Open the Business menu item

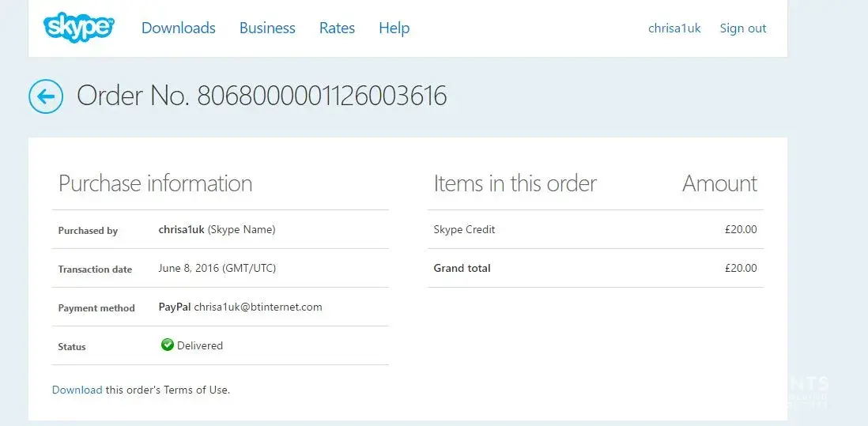(267, 28)
